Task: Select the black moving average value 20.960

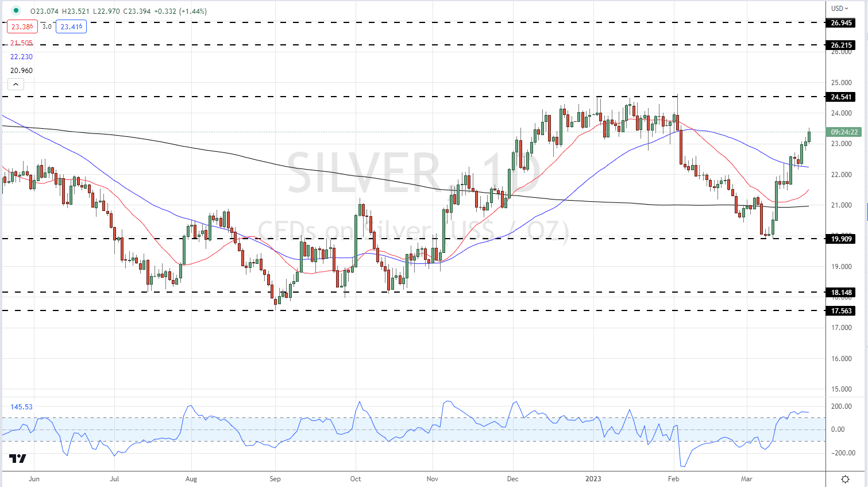Action: [21, 71]
